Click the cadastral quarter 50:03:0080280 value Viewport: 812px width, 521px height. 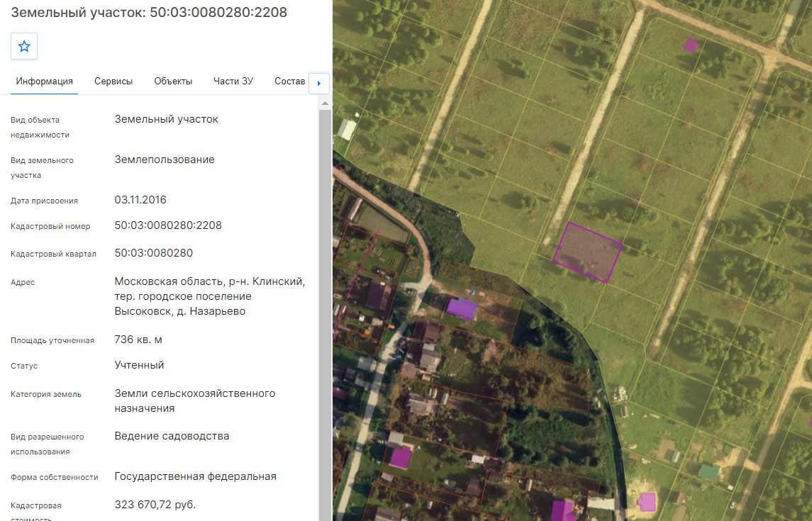click(x=154, y=253)
